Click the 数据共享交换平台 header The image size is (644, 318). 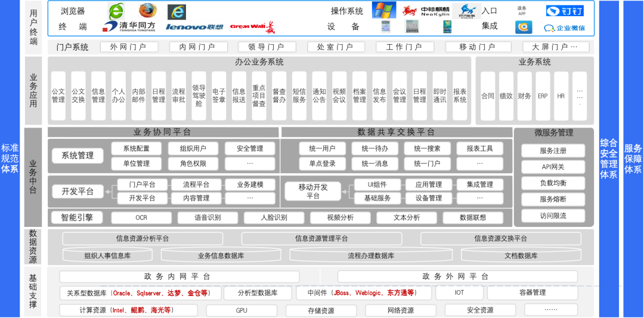[397, 132]
